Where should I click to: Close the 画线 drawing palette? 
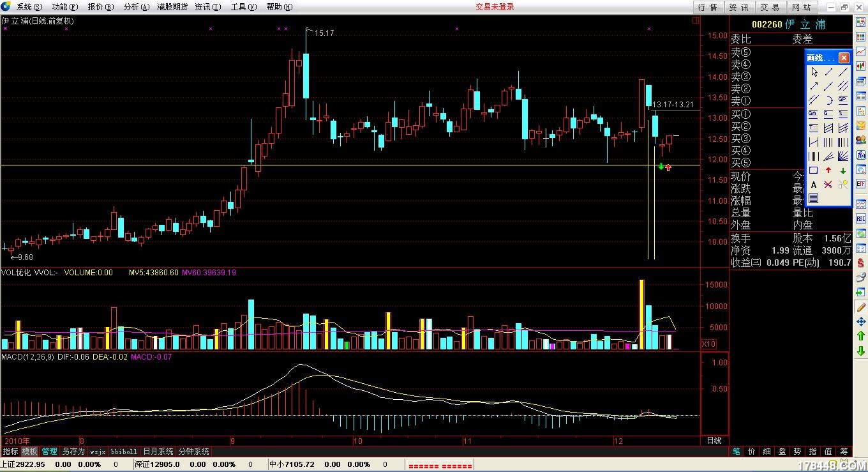pyautogui.click(x=844, y=57)
